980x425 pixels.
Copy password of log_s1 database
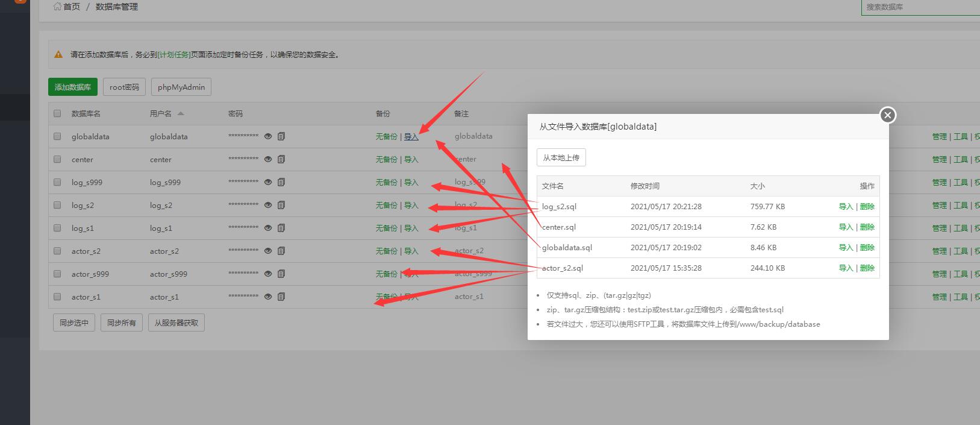pyautogui.click(x=281, y=228)
